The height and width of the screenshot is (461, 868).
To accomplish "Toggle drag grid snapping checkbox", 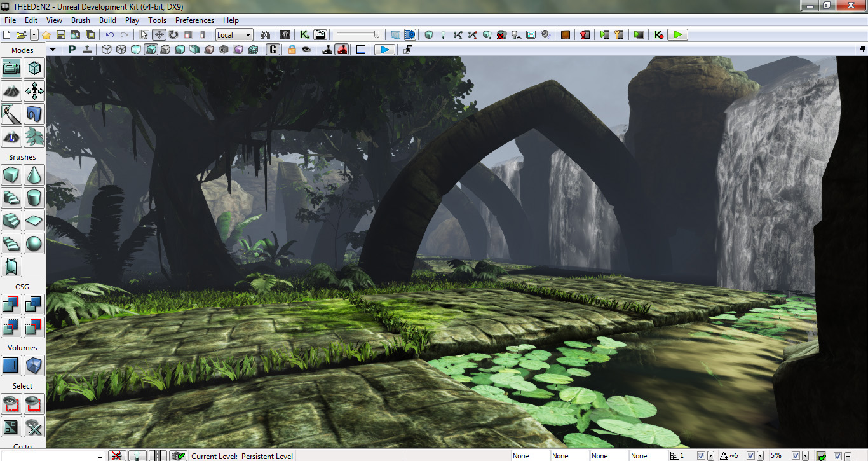I will 702,456.
